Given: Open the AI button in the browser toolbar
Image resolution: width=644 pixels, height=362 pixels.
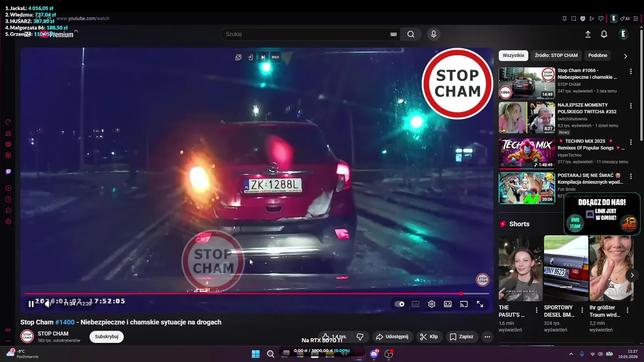Looking at the screenshot, I should tap(625, 19).
